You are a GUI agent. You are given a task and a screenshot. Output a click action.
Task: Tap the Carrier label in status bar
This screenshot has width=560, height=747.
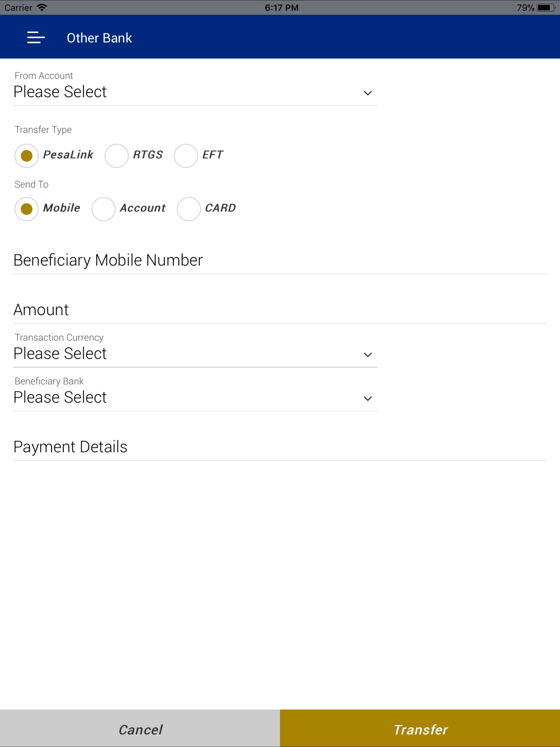(19, 7)
